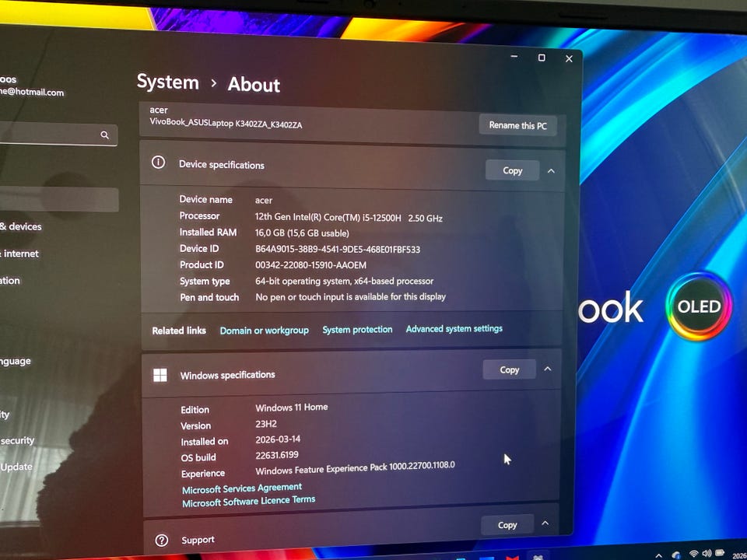Click the Device specifications info icon
The height and width of the screenshot is (560, 747).
[x=158, y=163]
